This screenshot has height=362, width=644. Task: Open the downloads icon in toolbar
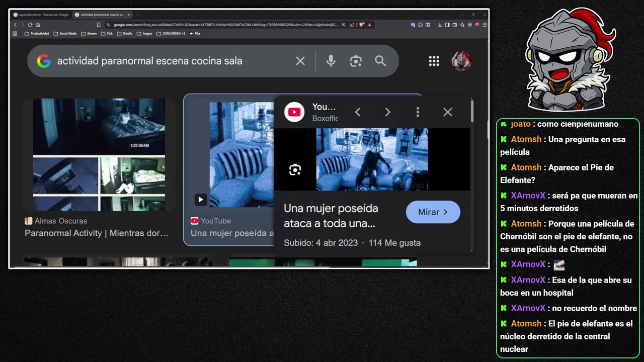pyautogui.click(x=440, y=25)
